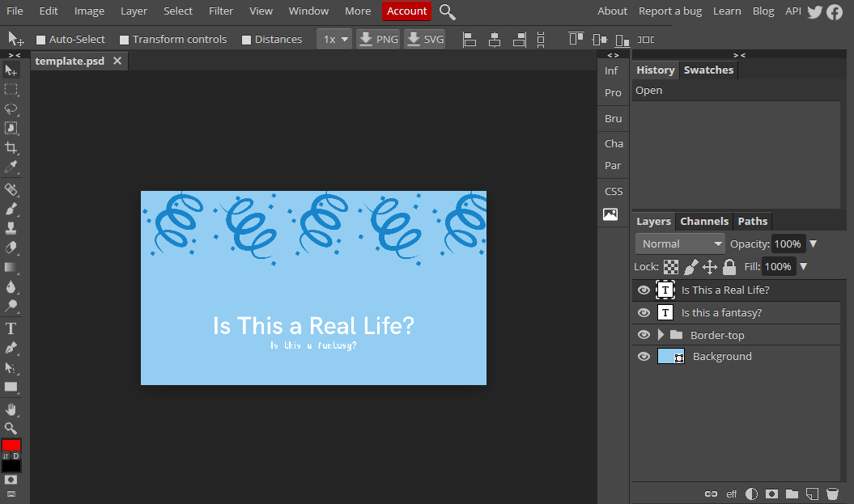The image size is (854, 504).
Task: Enable the Distances checkbox
Action: (246, 40)
